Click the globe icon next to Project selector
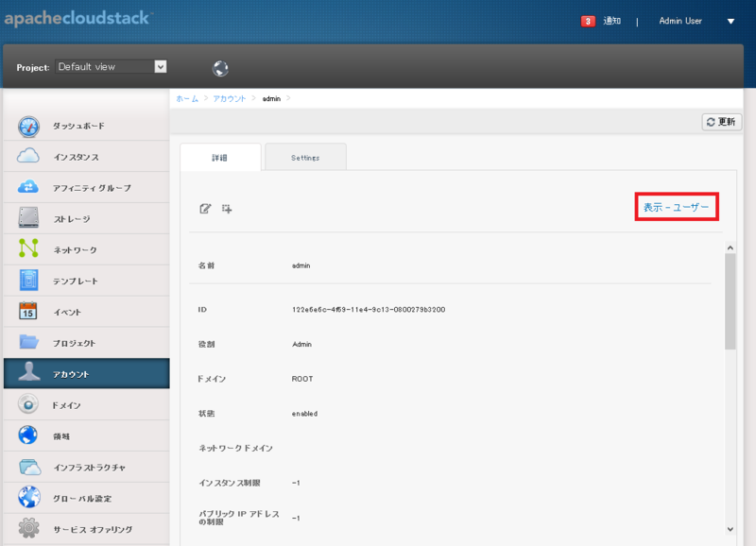This screenshot has width=756, height=546. point(220,67)
